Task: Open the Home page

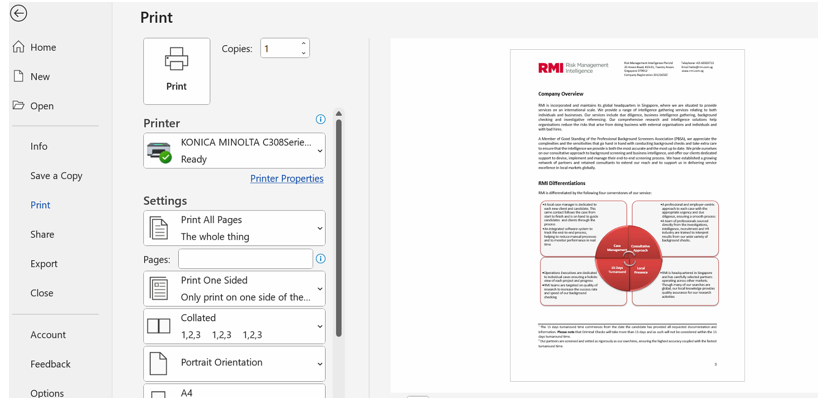Action: [34, 47]
